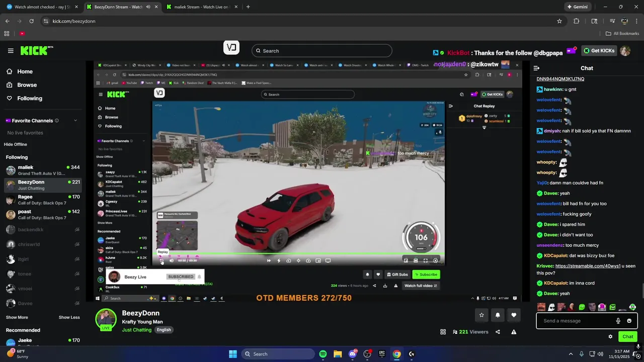Collapse the chat panel arrow icon

(x=536, y=68)
